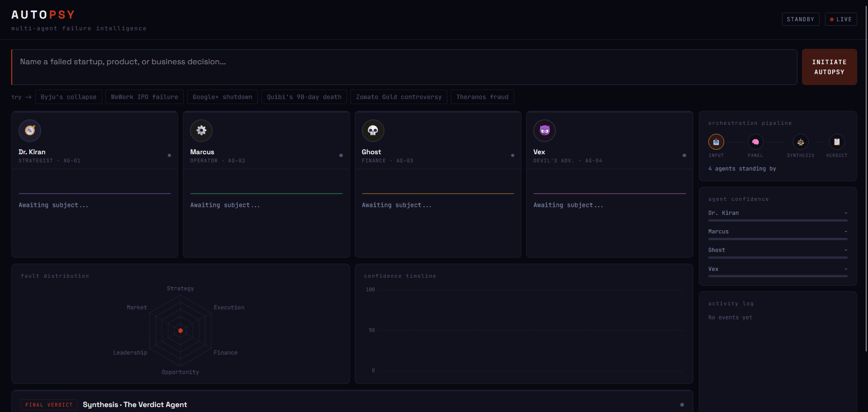Viewport: 868px width, 412px height.
Task: Click the LIVE indicator badge
Action: coord(841,19)
